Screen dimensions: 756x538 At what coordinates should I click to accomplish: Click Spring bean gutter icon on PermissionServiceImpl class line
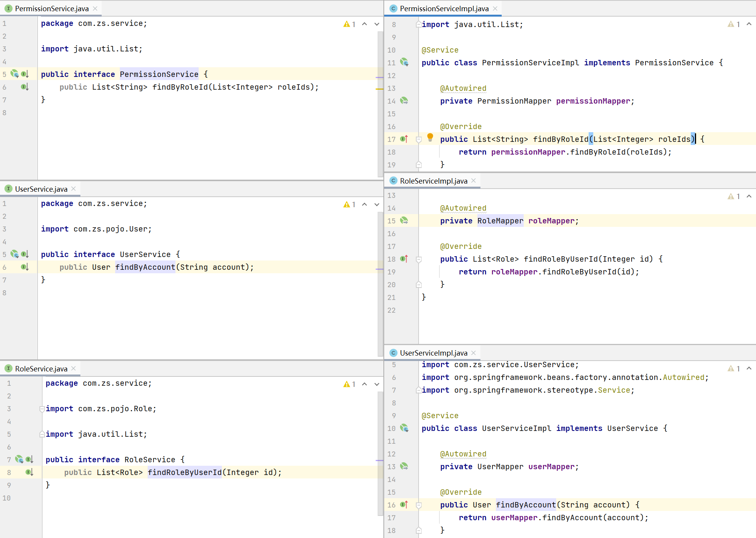click(x=404, y=62)
